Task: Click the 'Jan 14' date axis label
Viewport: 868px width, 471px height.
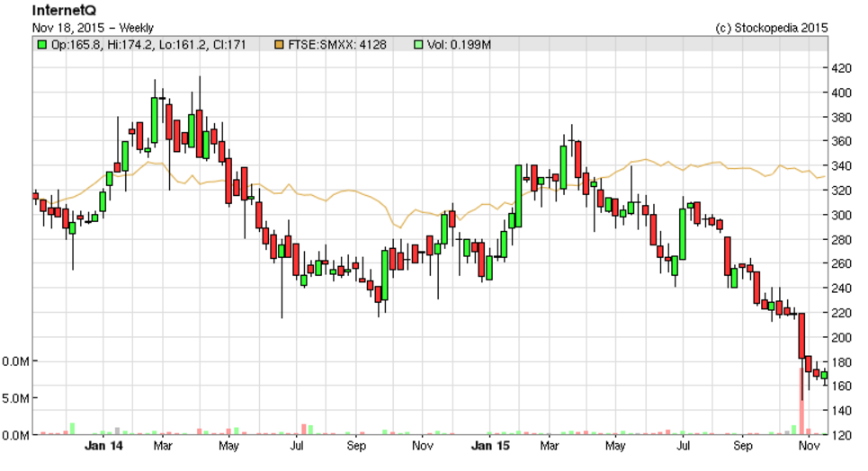Action: (x=103, y=446)
